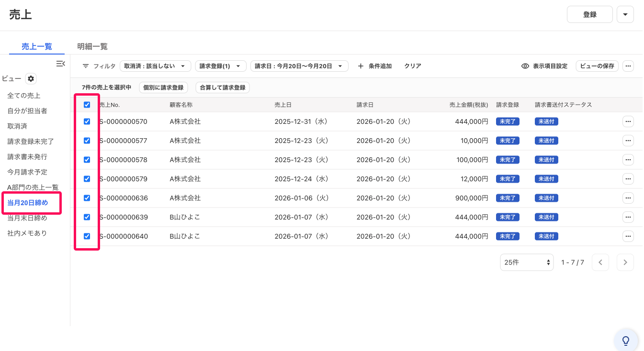Select the 当月末日締め view

pos(27,218)
